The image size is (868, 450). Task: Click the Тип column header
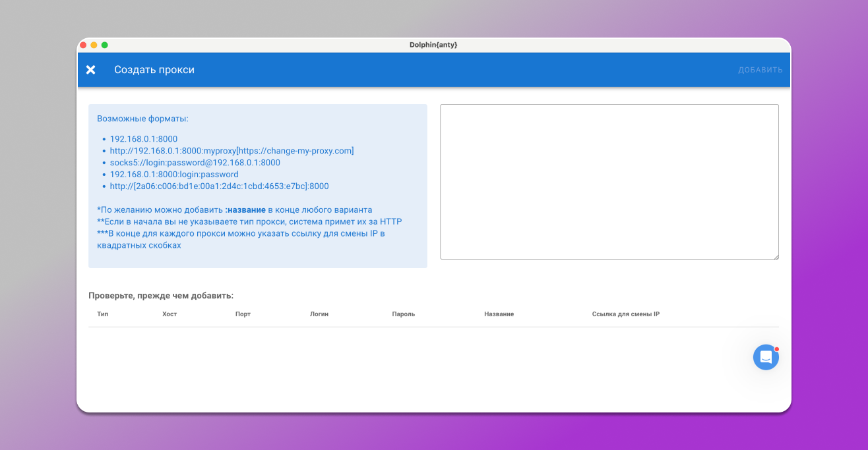pyautogui.click(x=102, y=314)
